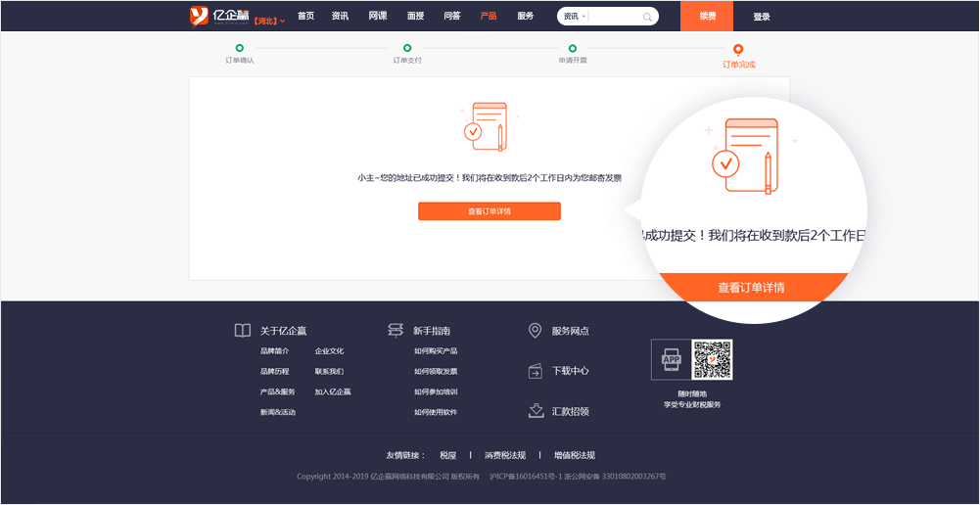
Task: Click the APP phone icon in footer
Action: pyautogui.click(x=672, y=359)
